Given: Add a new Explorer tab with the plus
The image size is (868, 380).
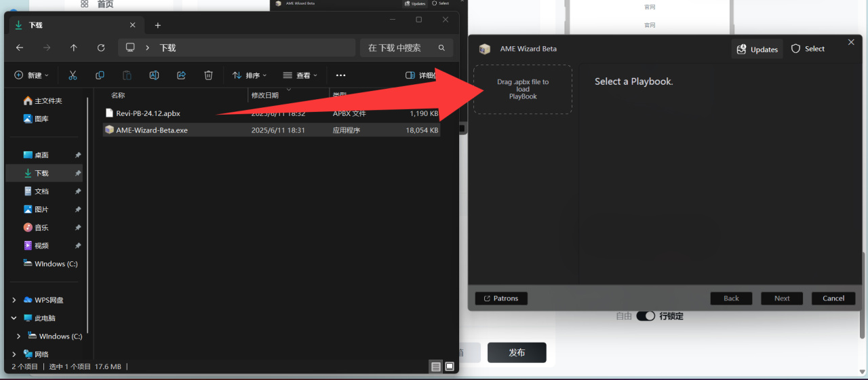Looking at the screenshot, I should [x=157, y=25].
